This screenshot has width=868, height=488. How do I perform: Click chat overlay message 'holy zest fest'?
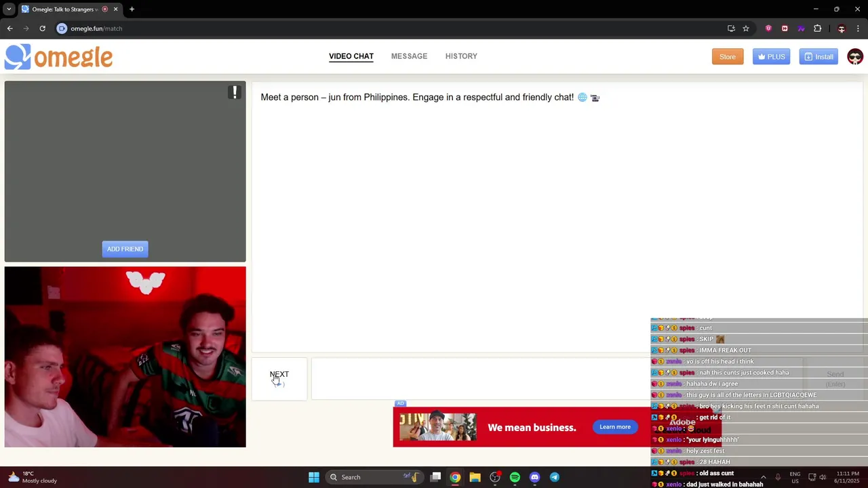[x=705, y=451]
